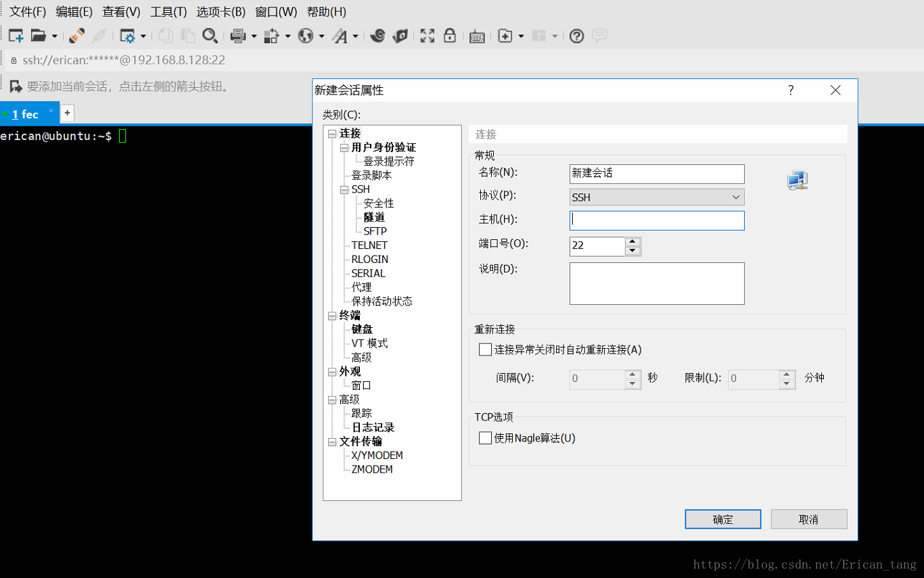Open the 工具(T) menu

pos(168,11)
